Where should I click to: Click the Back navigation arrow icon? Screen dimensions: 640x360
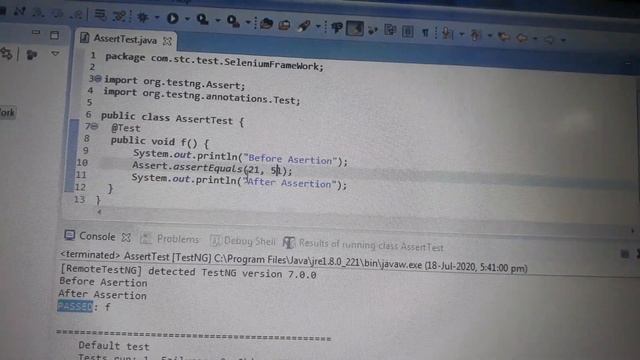pos(522,38)
